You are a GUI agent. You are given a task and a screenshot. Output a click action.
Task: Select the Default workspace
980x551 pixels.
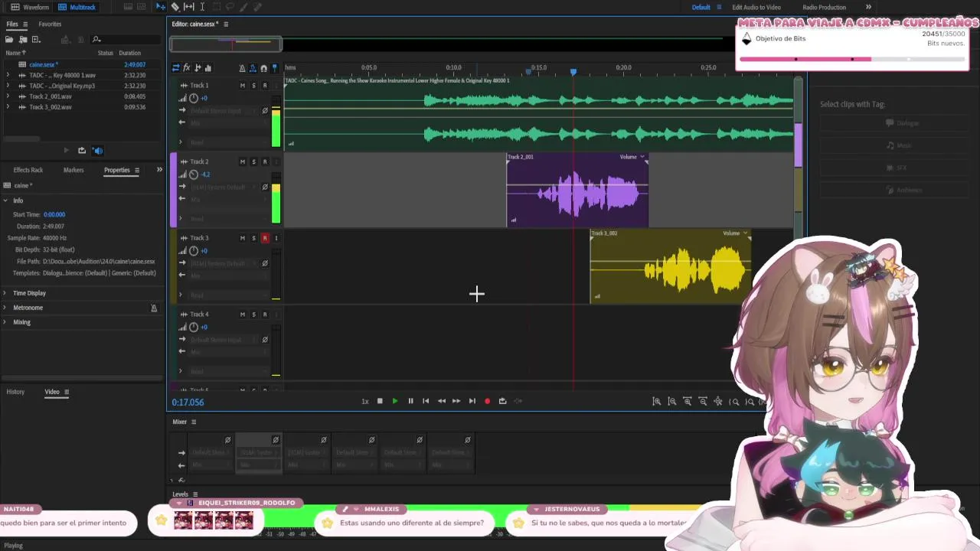(x=701, y=7)
